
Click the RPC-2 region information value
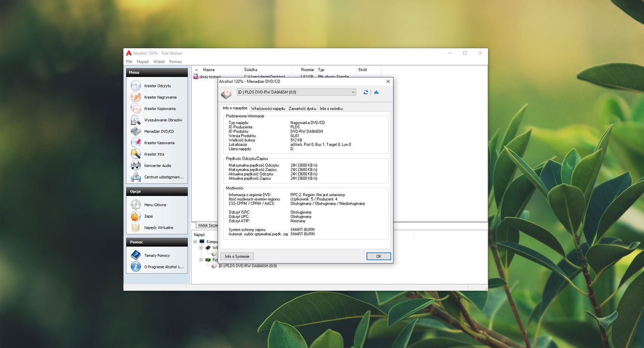pos(318,195)
